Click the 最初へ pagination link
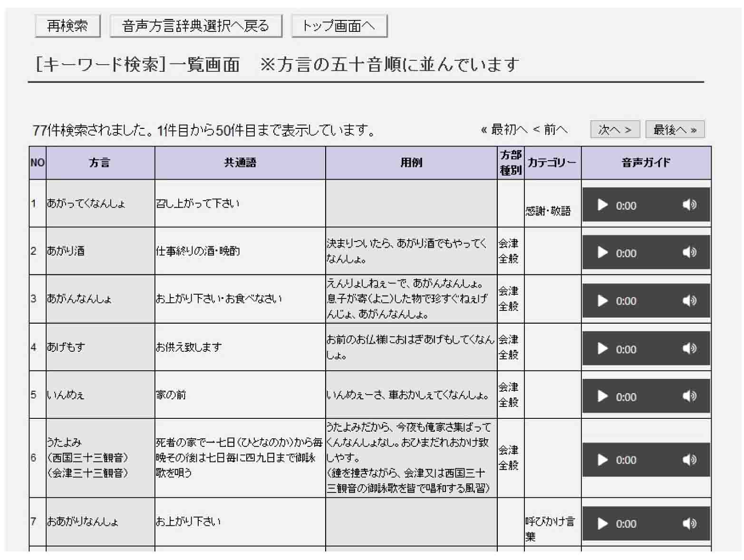744x560 pixels. (x=504, y=129)
